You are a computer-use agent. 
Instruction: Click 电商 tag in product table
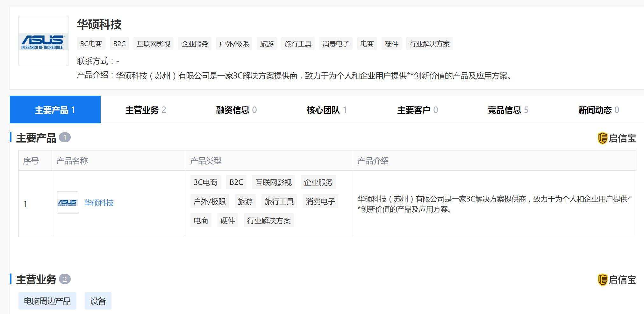coord(201,220)
